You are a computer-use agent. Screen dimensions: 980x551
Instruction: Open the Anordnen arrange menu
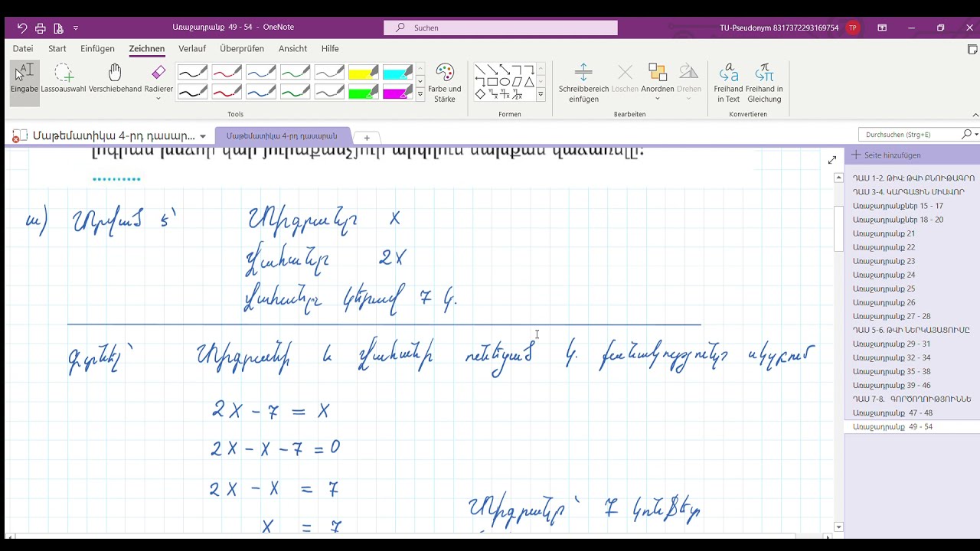coord(658,83)
